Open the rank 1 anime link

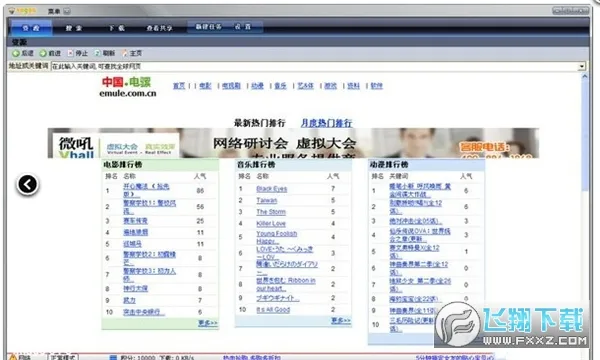420,190
